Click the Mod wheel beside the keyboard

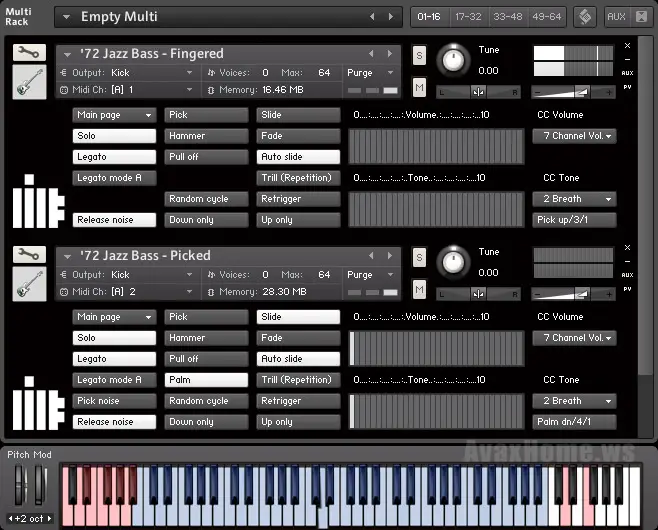pos(40,485)
